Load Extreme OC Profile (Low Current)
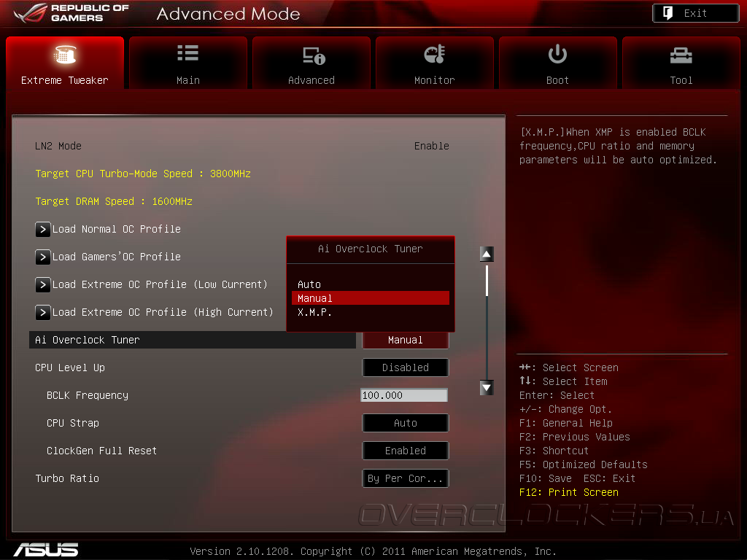 tap(160, 285)
